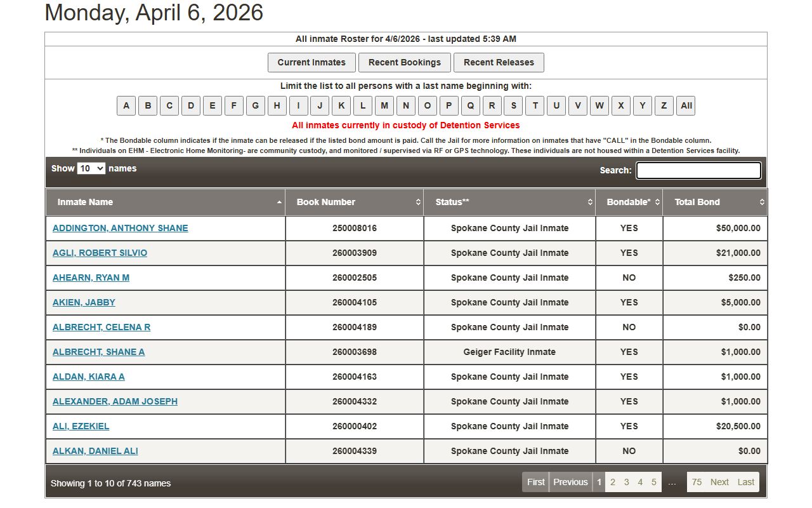Open the Show names count dropdown
The height and width of the screenshot is (508, 812).
[x=91, y=168]
